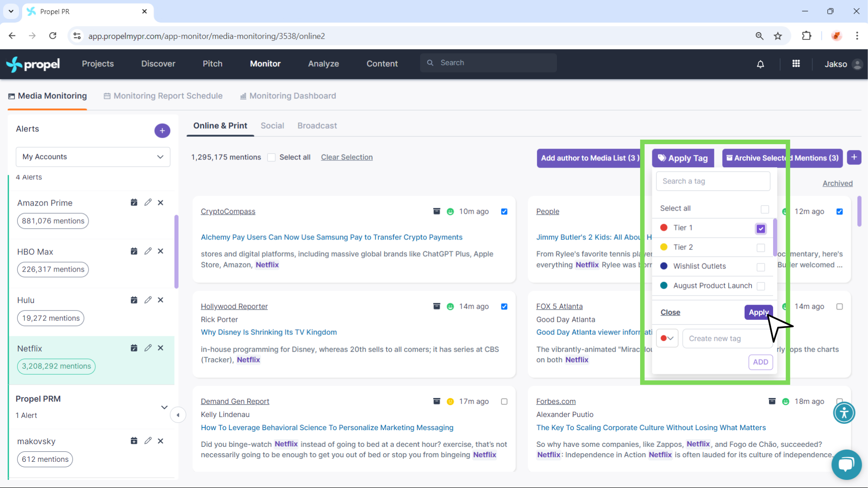Check the FOX 5 Atlanta mention checkbox
This screenshot has height=488, width=868.
pos(840,306)
